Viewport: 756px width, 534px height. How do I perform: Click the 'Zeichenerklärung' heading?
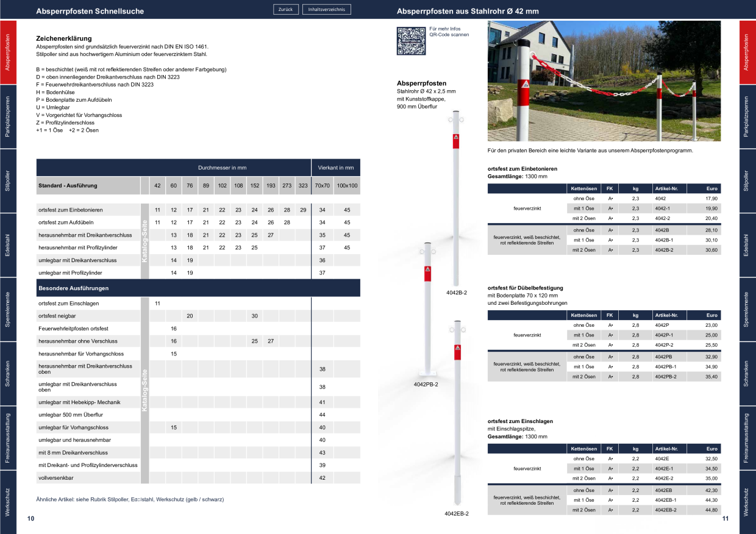(64, 38)
